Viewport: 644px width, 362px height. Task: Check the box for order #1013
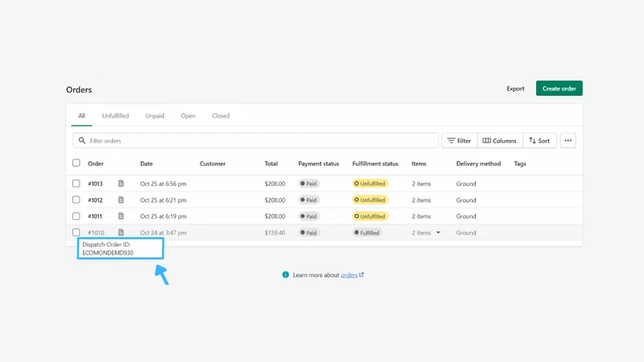tap(76, 183)
